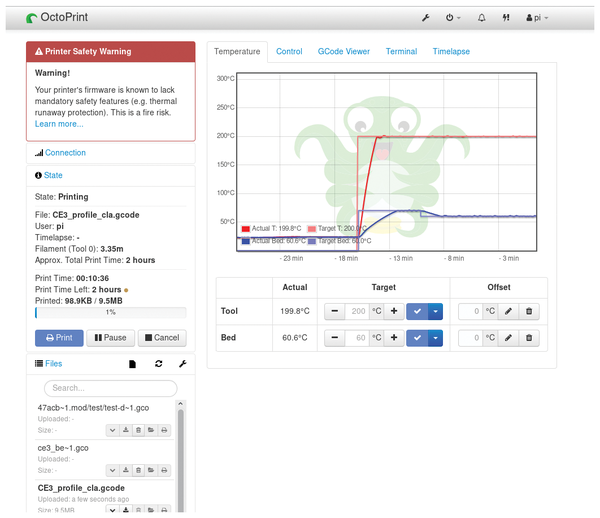Confirm Tool target temperature with checkmark
The width and height of the screenshot is (600, 518).
click(x=417, y=311)
